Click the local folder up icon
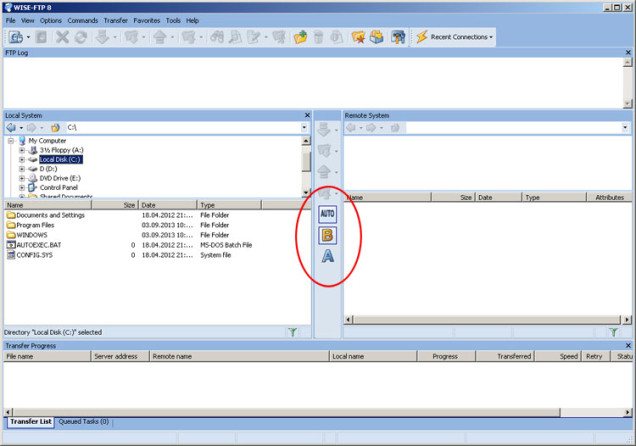Screen dimensions: 636x446 click(56, 128)
